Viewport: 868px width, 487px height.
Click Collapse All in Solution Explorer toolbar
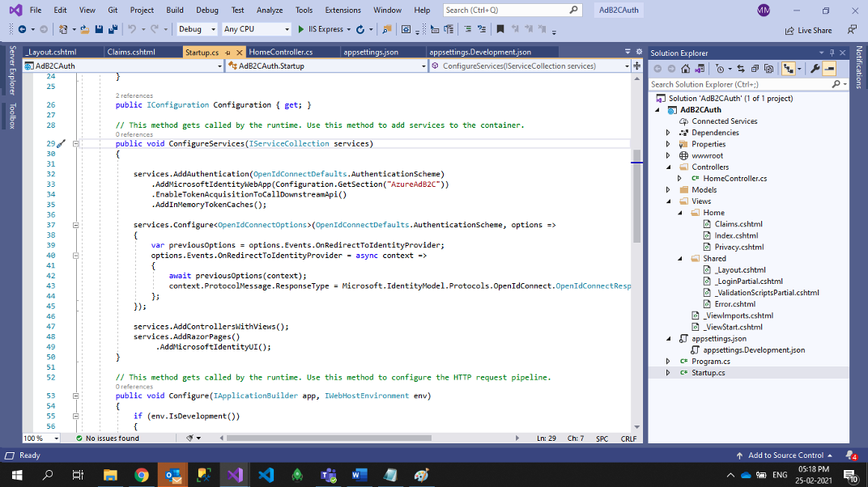pyautogui.click(x=755, y=69)
